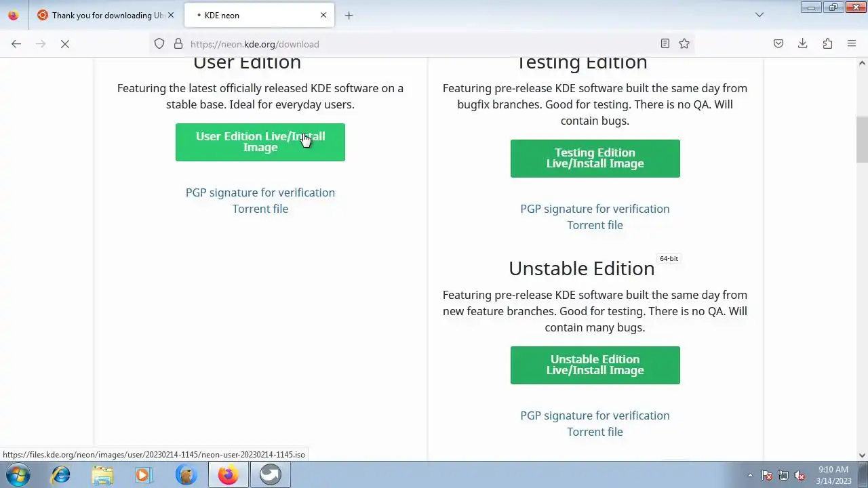Get the Unstable Edition torrent file
Screen dimensions: 868x488
[x=595, y=432]
